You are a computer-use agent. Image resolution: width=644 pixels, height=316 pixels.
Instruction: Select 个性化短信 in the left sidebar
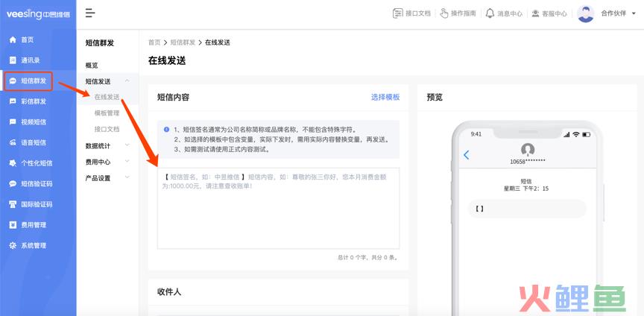pos(38,163)
